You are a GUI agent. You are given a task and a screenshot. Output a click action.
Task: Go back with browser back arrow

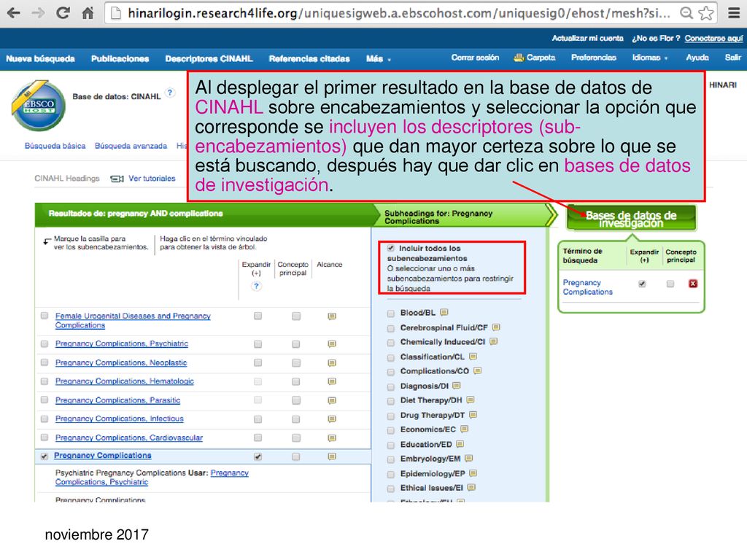[14, 13]
